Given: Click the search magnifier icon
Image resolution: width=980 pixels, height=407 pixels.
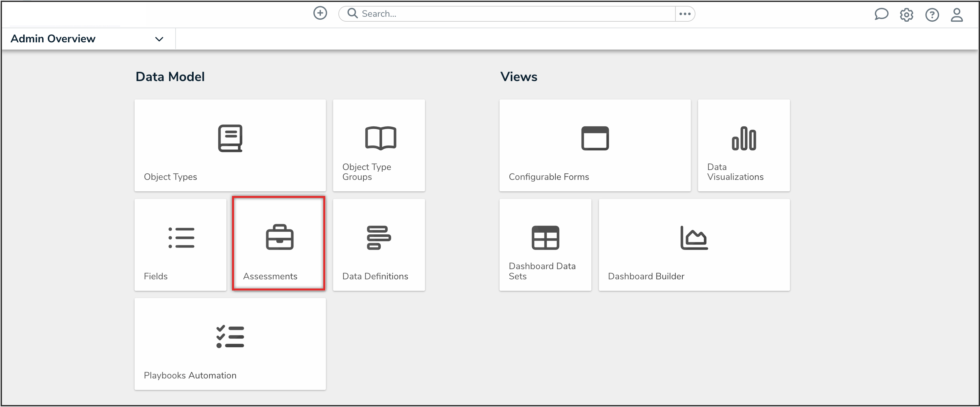Looking at the screenshot, I should point(352,13).
